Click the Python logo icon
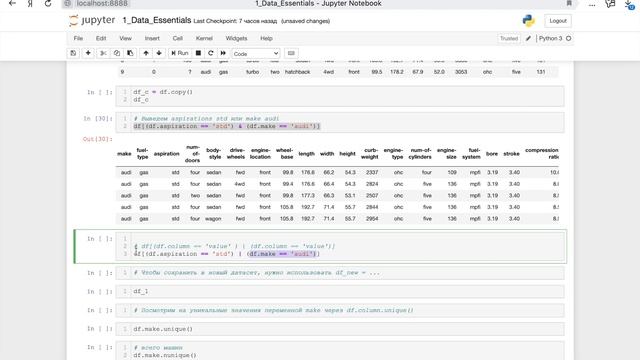Viewport: 640px width, 360px height. (528, 20)
